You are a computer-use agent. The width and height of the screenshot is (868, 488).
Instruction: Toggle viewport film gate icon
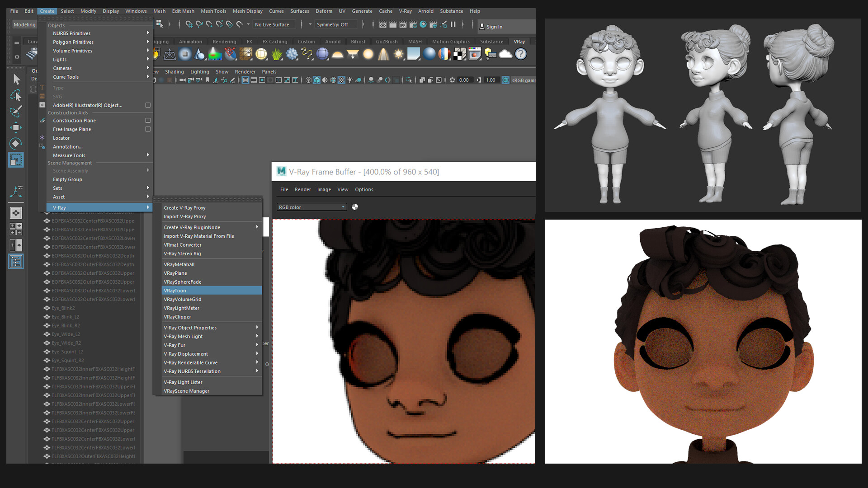254,80
